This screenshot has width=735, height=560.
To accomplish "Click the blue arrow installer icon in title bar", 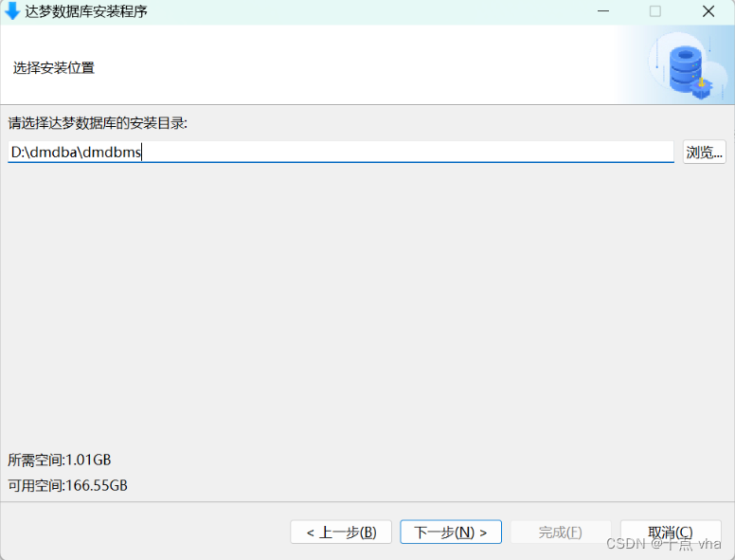I will [x=11, y=10].
